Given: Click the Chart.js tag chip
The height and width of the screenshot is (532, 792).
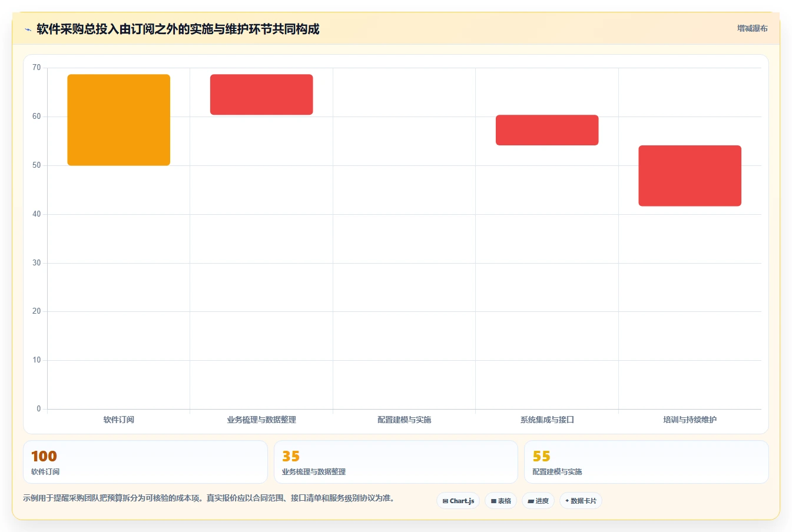Looking at the screenshot, I should (458, 501).
